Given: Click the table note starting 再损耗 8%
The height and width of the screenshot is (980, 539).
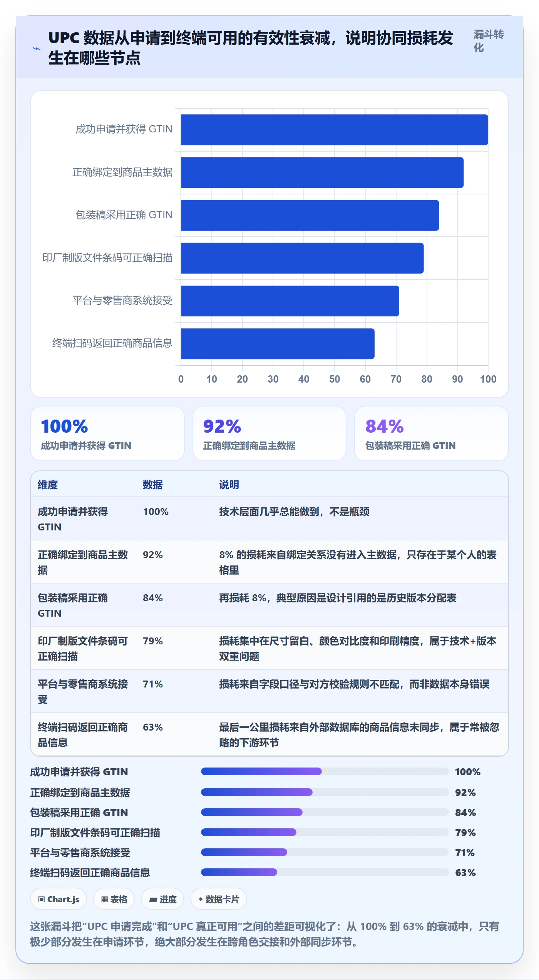Looking at the screenshot, I should pyautogui.click(x=338, y=598).
